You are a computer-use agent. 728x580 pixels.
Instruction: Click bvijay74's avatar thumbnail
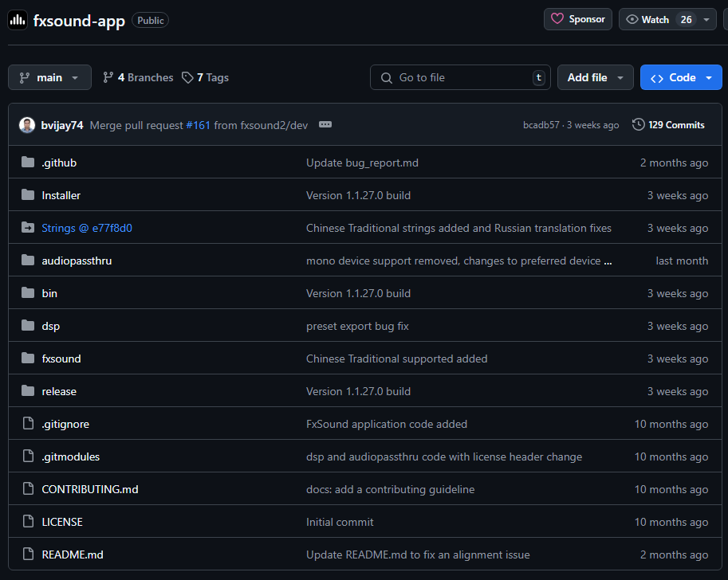coord(27,125)
